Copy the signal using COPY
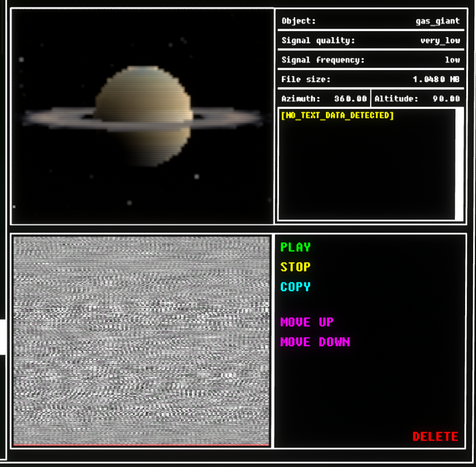Viewport: 476px width, 467px height. pyautogui.click(x=295, y=287)
